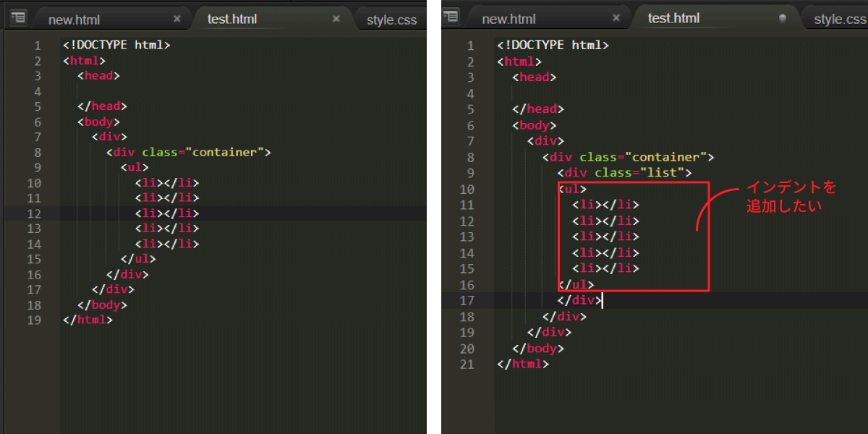Screen dimensions: 868x434
Task: Click the highlighted <li></li> on line 12, left editor
Action: point(166,213)
